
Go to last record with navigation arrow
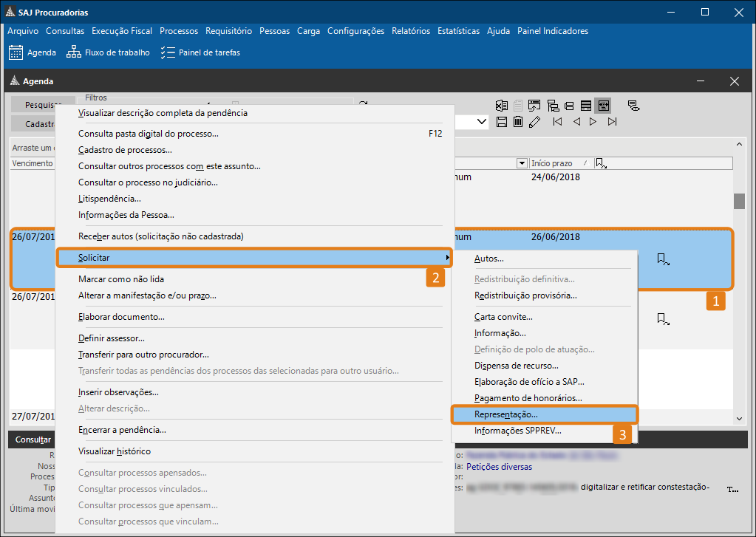point(612,122)
